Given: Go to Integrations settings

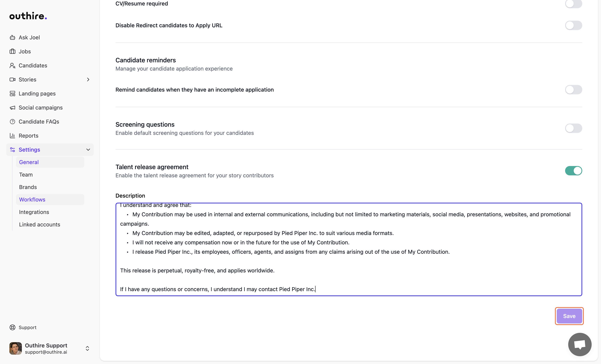Looking at the screenshot, I should 34,212.
